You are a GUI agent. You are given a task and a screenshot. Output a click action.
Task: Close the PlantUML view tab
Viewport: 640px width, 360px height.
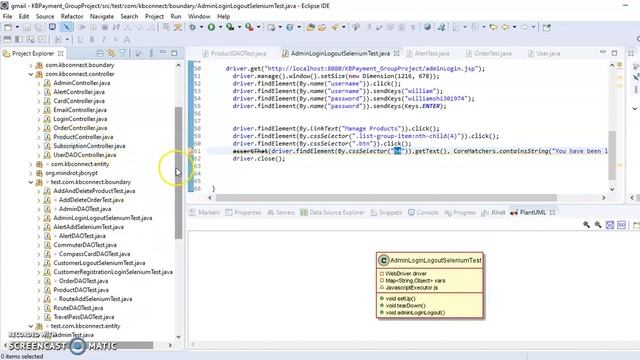[552, 212]
